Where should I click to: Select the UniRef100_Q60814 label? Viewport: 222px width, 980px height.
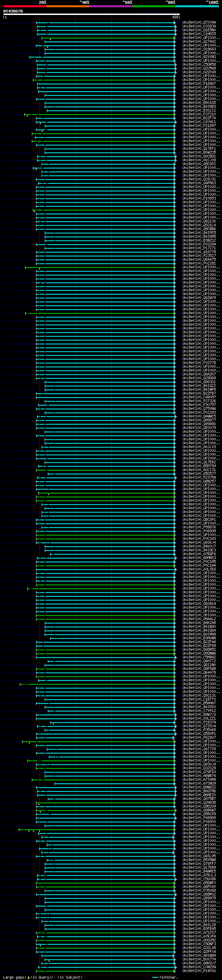(x=199, y=604)
